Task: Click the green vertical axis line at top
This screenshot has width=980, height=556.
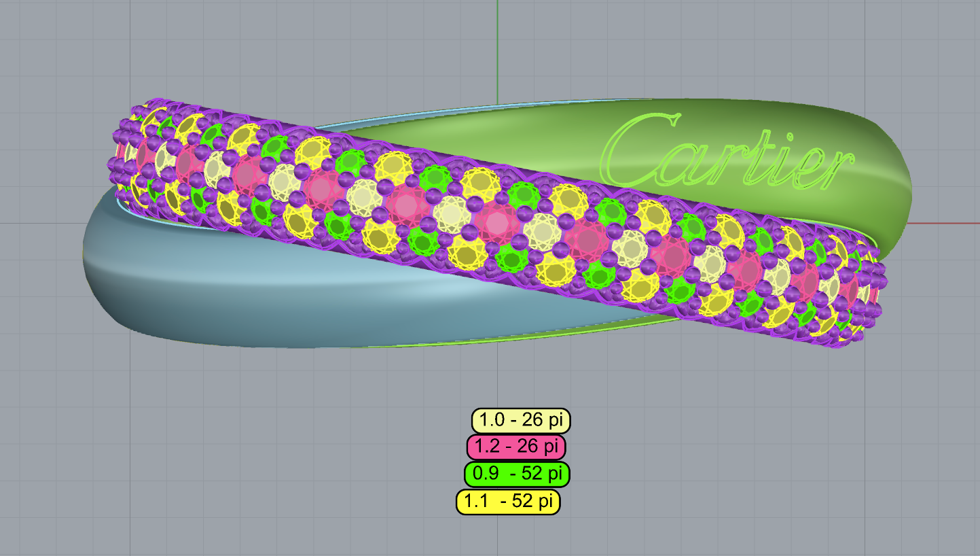Action: 497,41
